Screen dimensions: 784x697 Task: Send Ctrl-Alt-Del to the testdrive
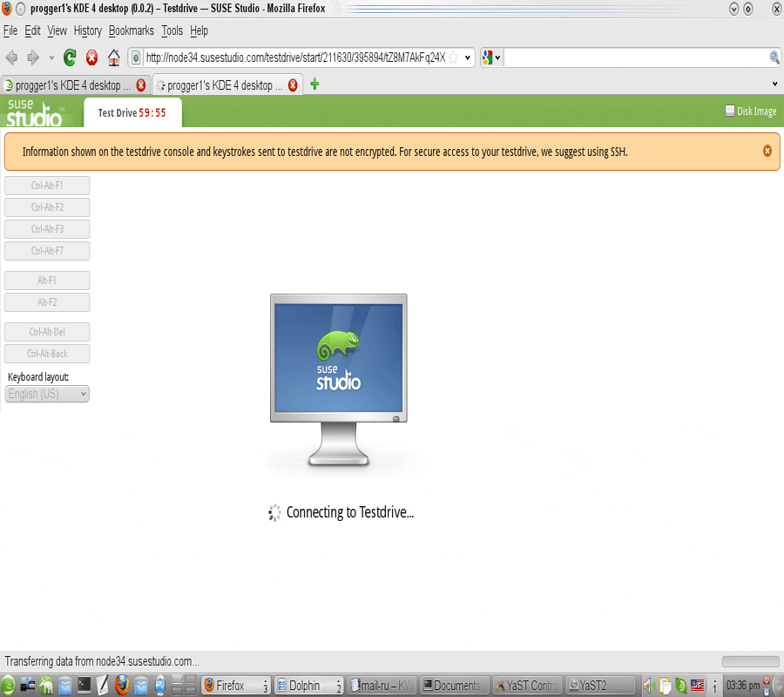click(x=47, y=332)
